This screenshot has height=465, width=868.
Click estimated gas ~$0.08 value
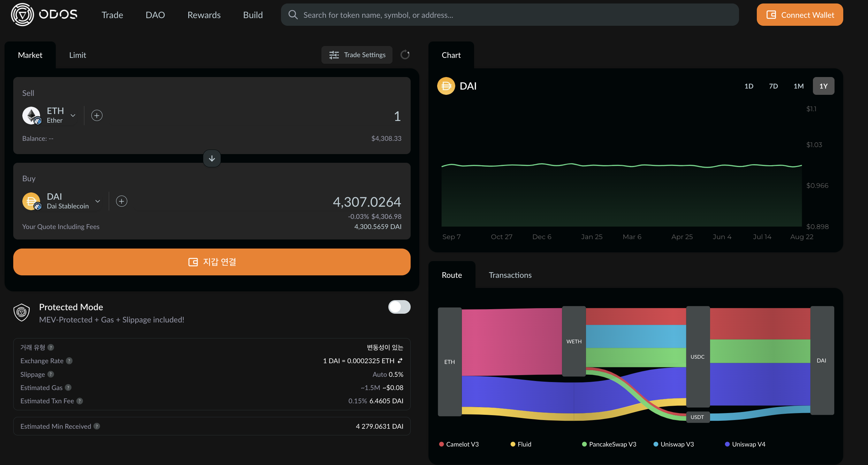[x=393, y=388]
